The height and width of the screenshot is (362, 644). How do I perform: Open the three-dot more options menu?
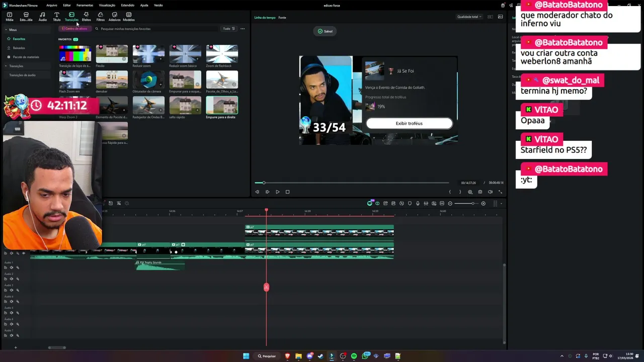tap(243, 29)
